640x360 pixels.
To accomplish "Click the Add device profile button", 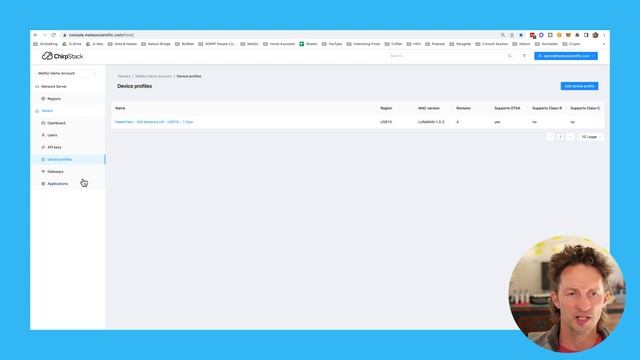I will [579, 86].
